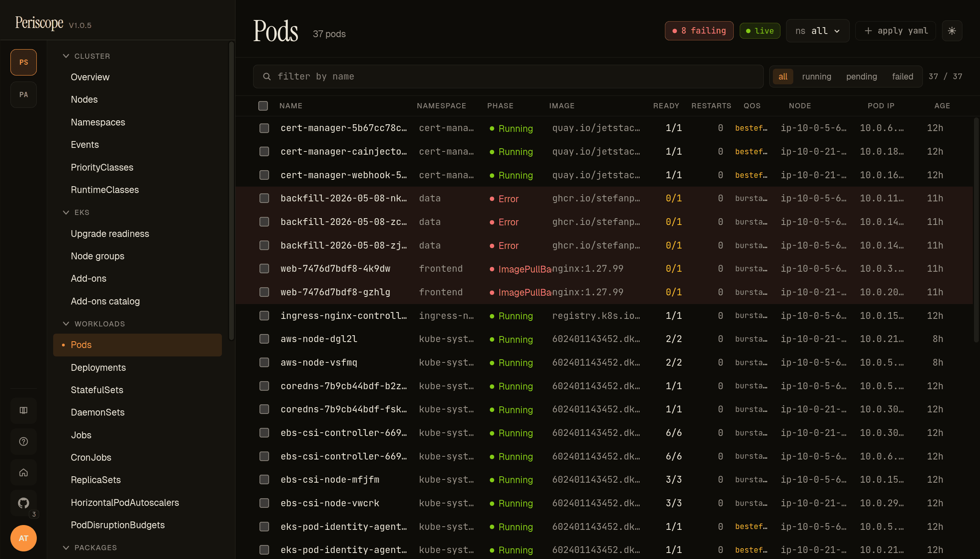Open pod ebs-csi-node-vwcrk
This screenshot has height=559, width=980.
330,503
